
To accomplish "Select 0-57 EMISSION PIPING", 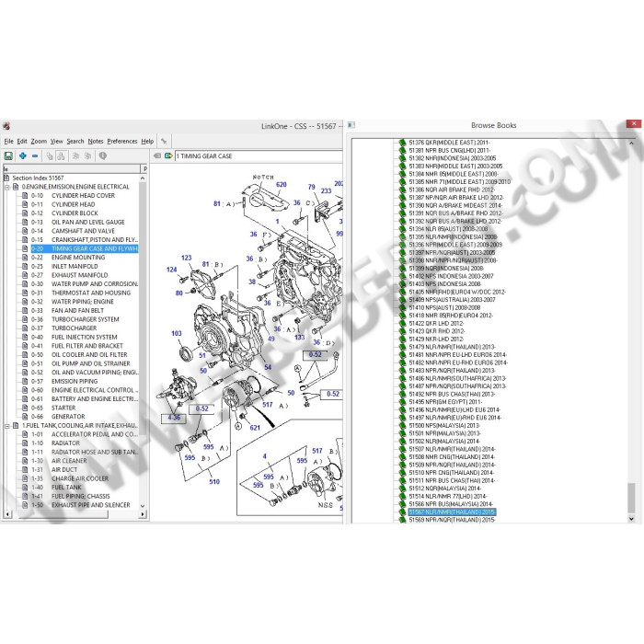I will (x=64, y=382).
